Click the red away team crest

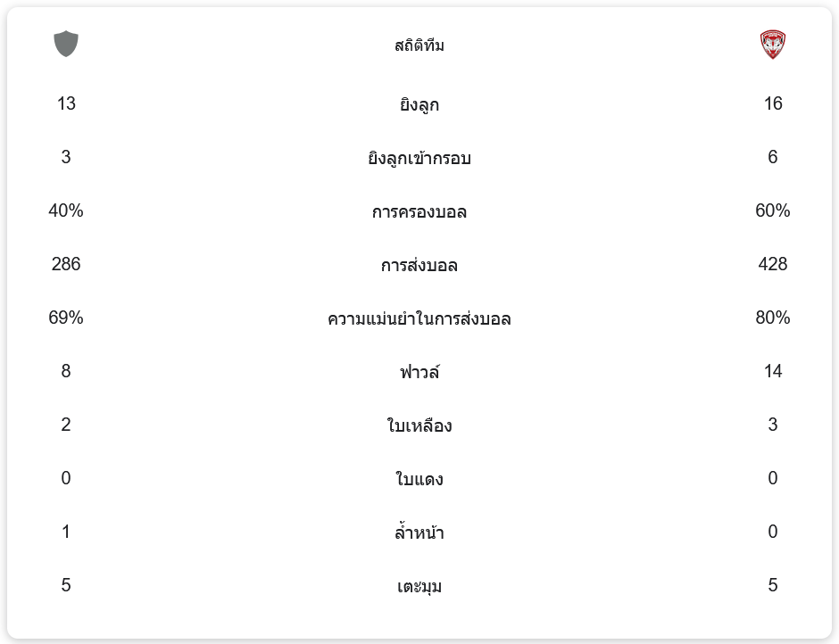pos(772,45)
